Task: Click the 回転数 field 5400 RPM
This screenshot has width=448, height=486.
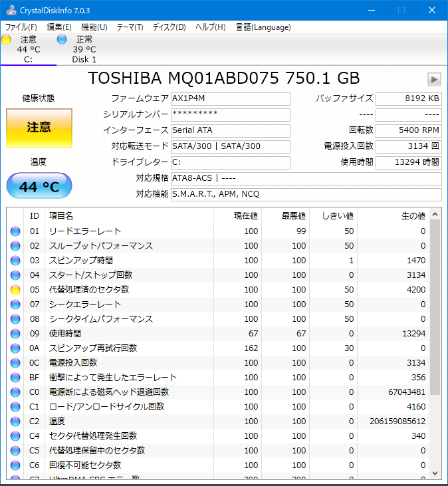Action: (409, 130)
